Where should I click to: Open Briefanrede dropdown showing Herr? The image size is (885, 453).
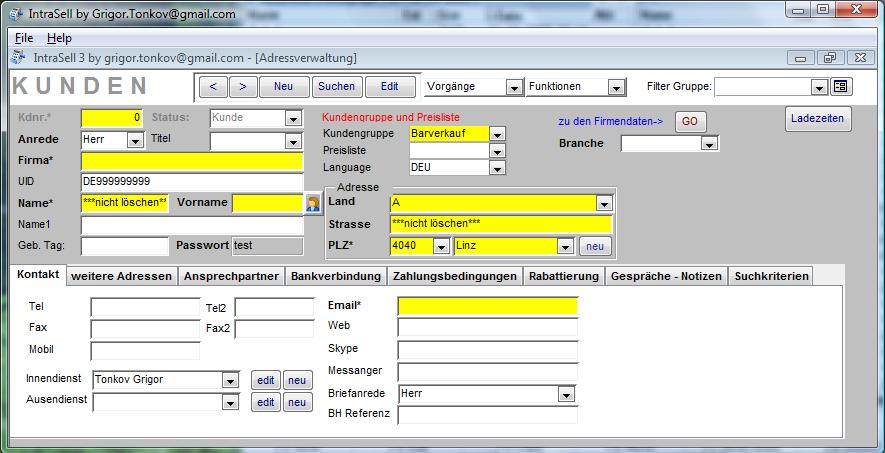click(566, 395)
